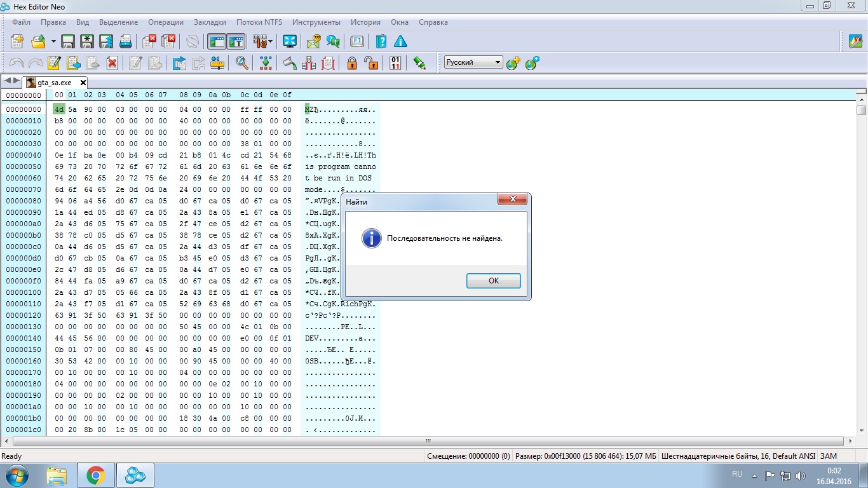
Task: Toggle the first window layout view button
Action: point(217,42)
